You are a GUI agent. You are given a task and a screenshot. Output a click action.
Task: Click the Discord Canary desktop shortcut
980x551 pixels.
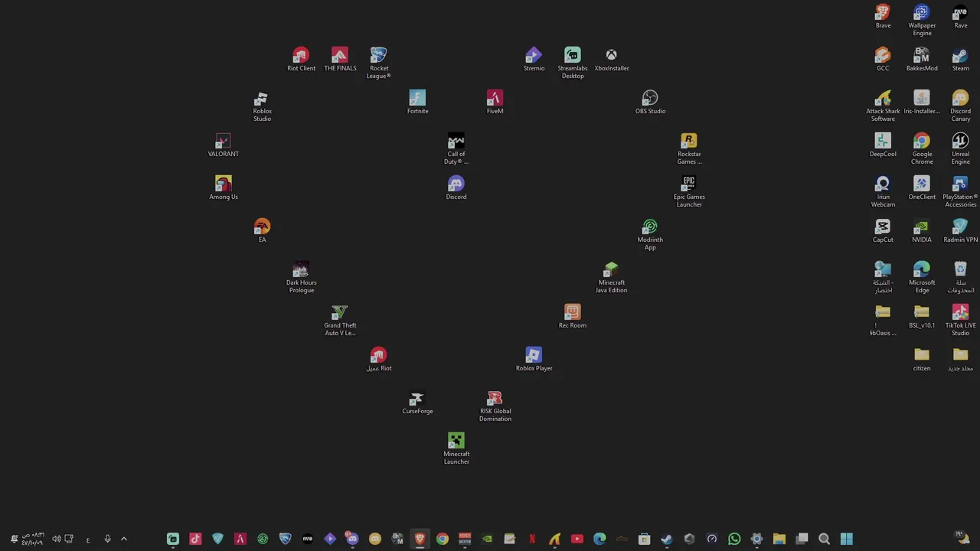[960, 106]
